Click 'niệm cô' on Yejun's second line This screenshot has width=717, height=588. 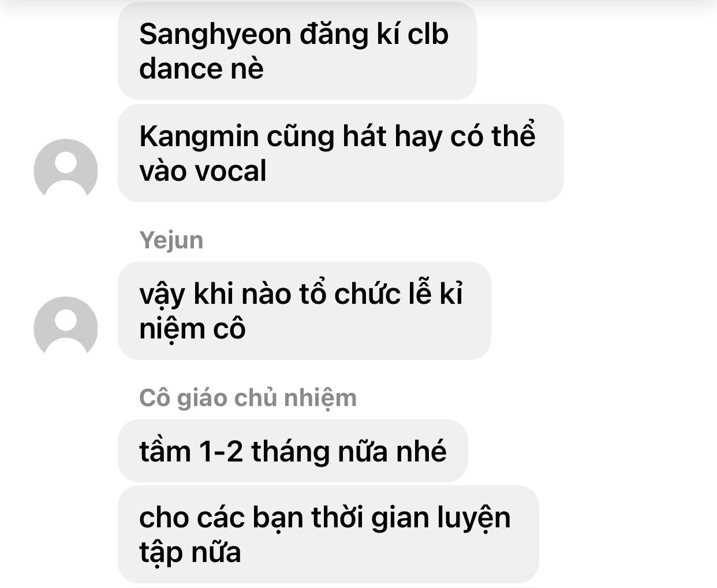192,329
